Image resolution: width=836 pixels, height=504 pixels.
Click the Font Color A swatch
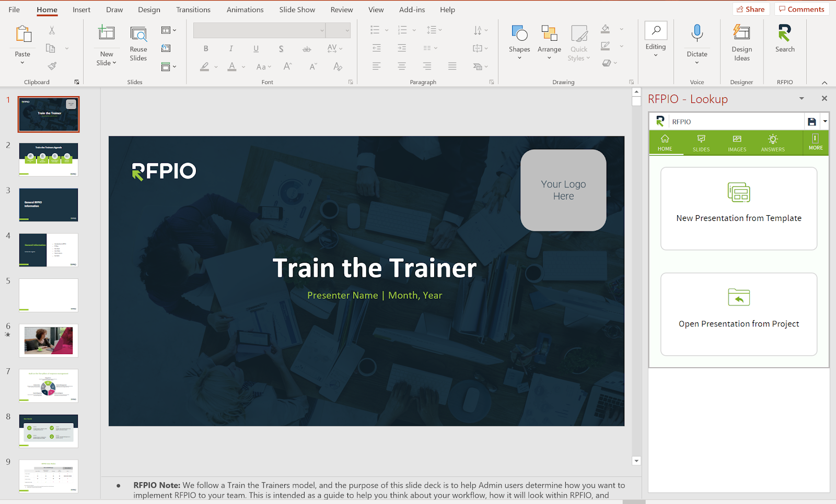click(232, 67)
